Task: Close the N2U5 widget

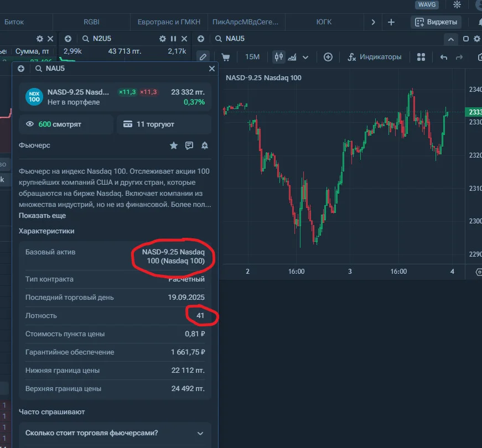Action: pos(184,39)
